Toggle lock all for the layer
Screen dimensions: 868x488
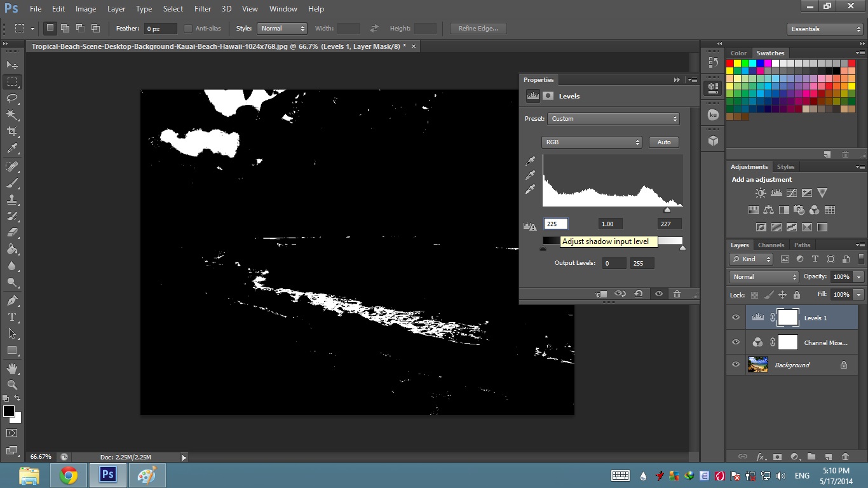point(797,295)
